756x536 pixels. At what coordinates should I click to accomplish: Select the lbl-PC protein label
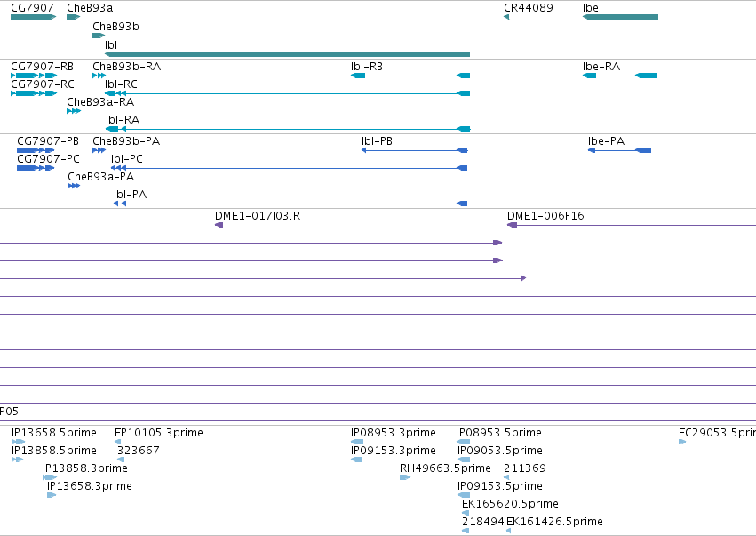[127, 159]
